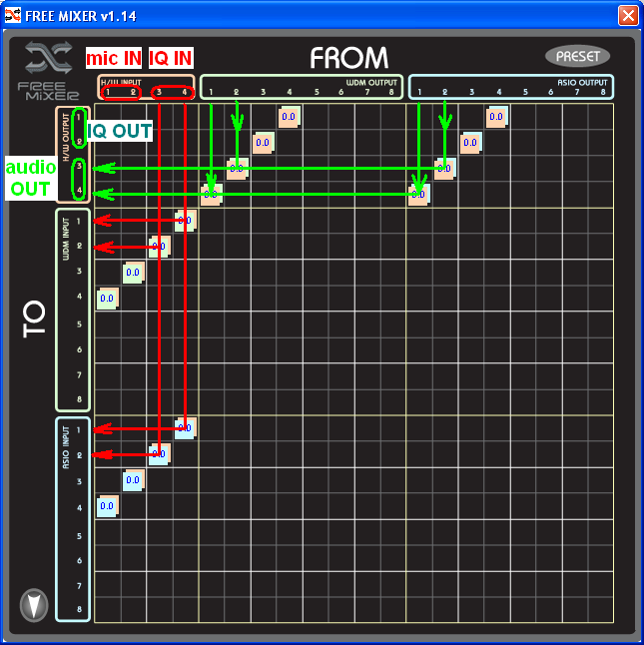Select routing node H/W input 2 to WDM input 3

point(134,272)
